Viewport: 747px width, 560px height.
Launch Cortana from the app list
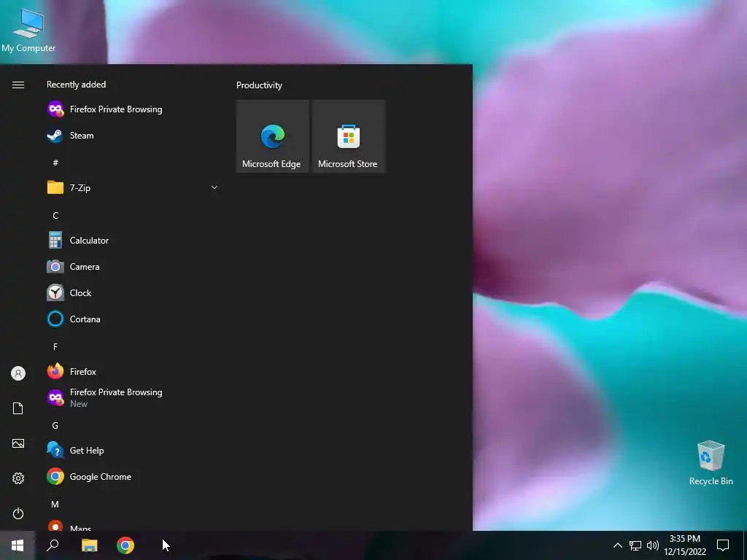click(x=133, y=319)
